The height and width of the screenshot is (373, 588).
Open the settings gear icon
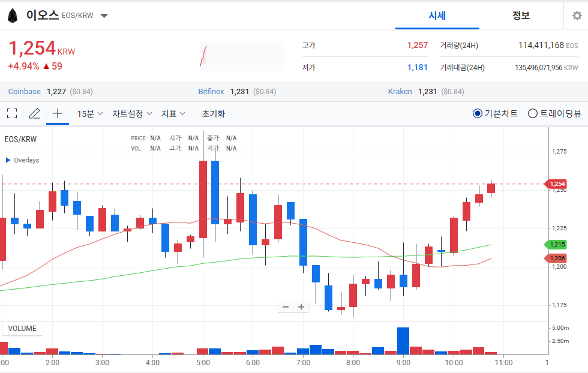click(x=577, y=16)
